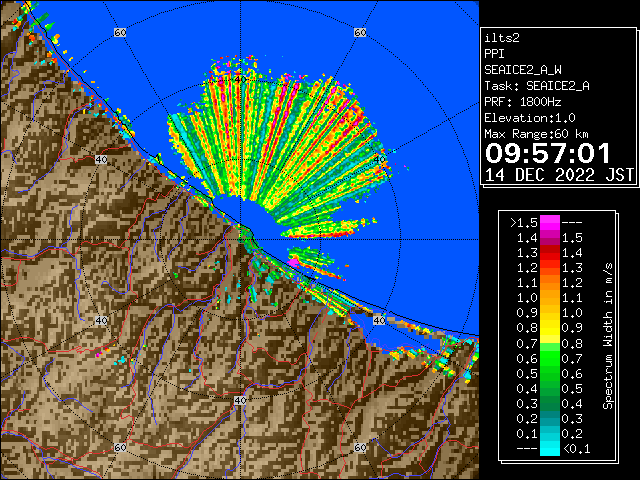
Task: Click the "40" range label due north of center
Action: [240, 79]
